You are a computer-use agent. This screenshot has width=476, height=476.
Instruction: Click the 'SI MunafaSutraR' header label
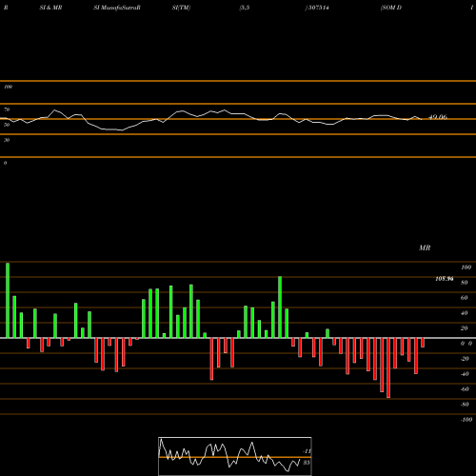[x=117, y=8]
